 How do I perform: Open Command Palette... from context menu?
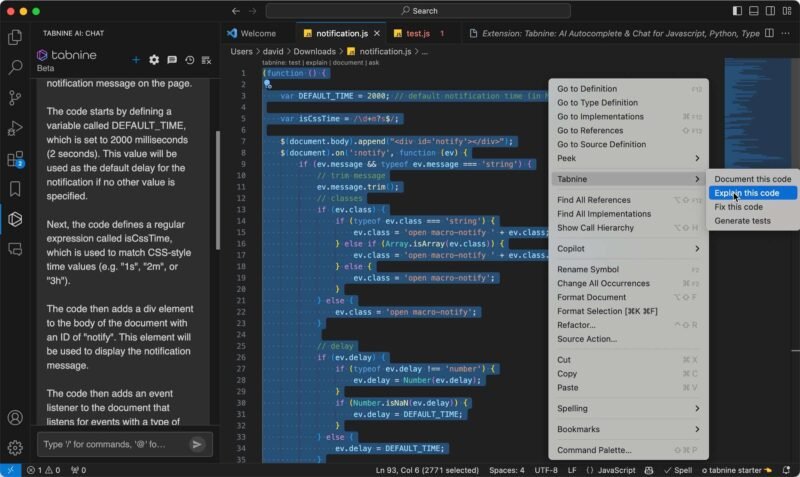628,450
